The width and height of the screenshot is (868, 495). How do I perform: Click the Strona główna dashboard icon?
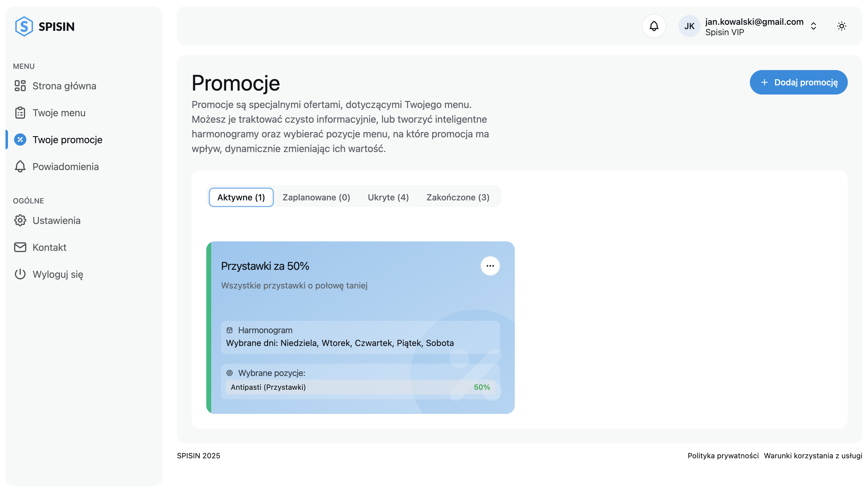(20, 86)
